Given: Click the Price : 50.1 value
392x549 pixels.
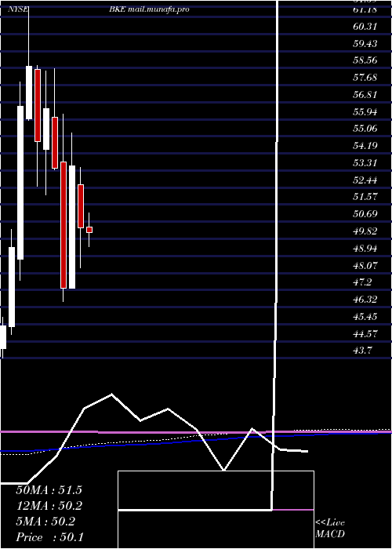Looking at the screenshot, I should pos(49,537).
